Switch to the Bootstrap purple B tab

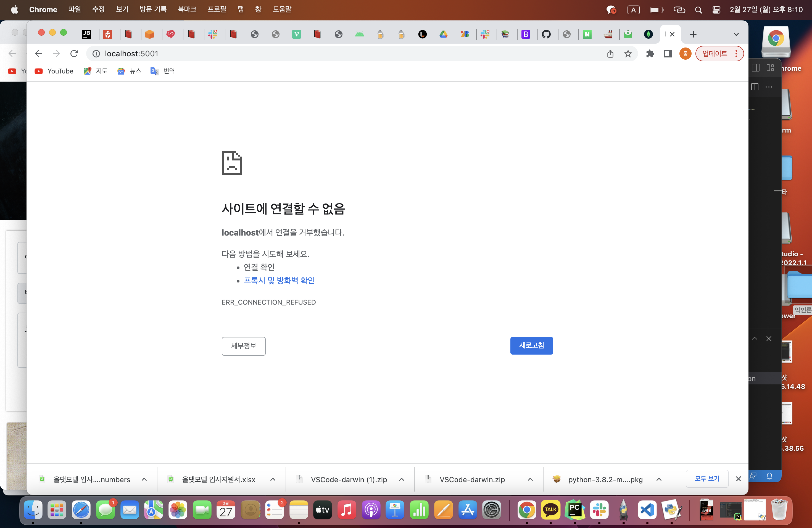click(x=526, y=34)
